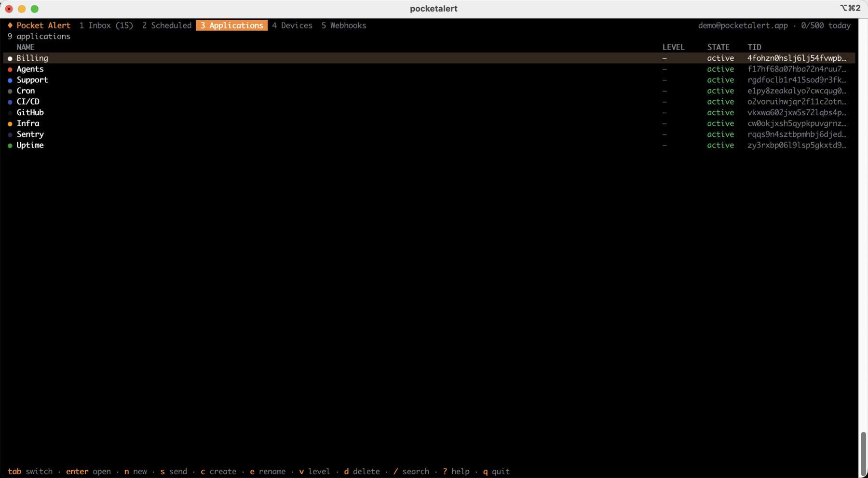
Task: Click the Pocket Alert title text
Action: (x=43, y=26)
